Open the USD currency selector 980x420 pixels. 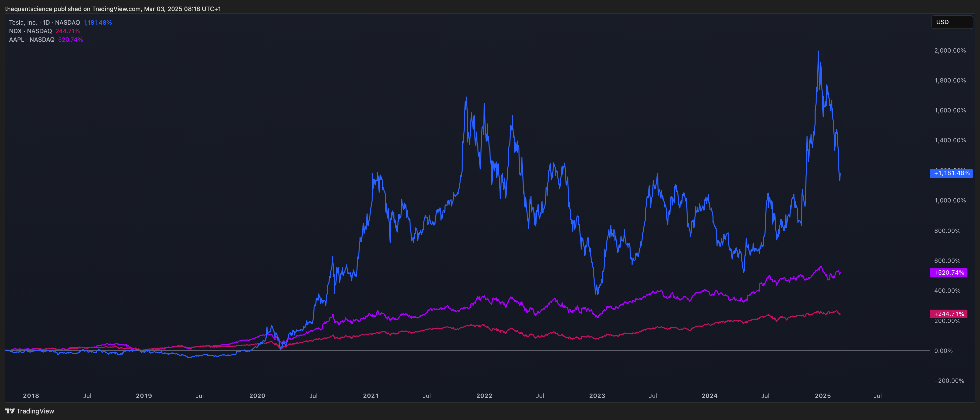(x=952, y=22)
